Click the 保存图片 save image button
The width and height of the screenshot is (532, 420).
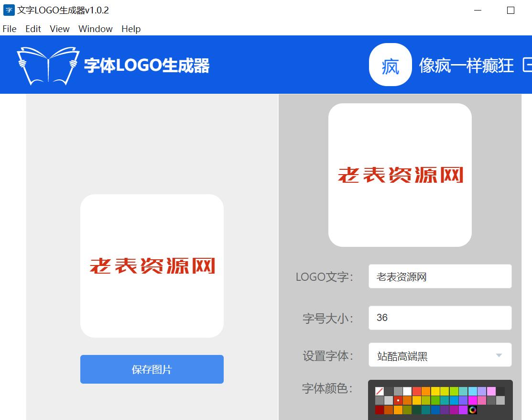click(152, 369)
